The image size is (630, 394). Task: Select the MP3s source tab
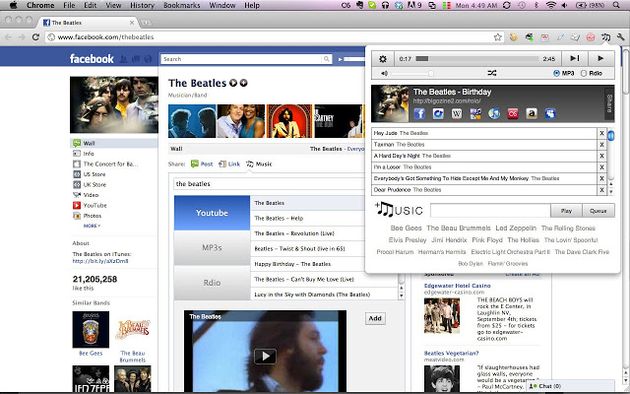tap(212, 248)
